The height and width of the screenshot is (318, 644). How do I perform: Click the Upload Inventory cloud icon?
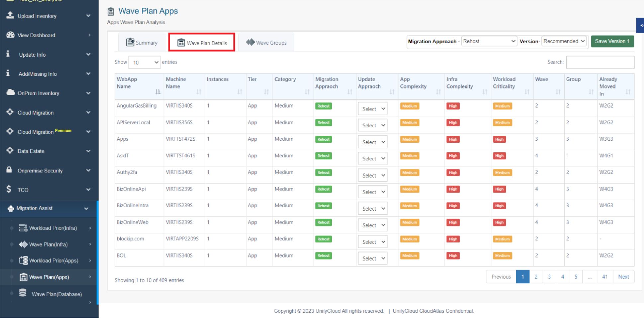10,15
